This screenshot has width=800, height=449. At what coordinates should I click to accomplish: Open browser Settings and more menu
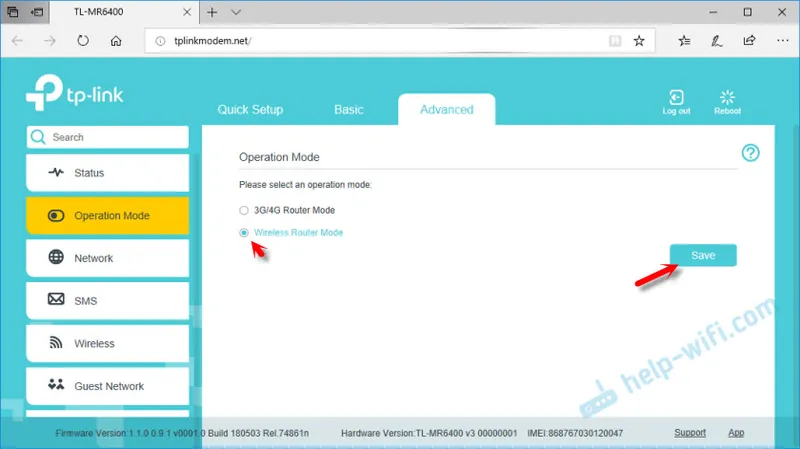782,41
